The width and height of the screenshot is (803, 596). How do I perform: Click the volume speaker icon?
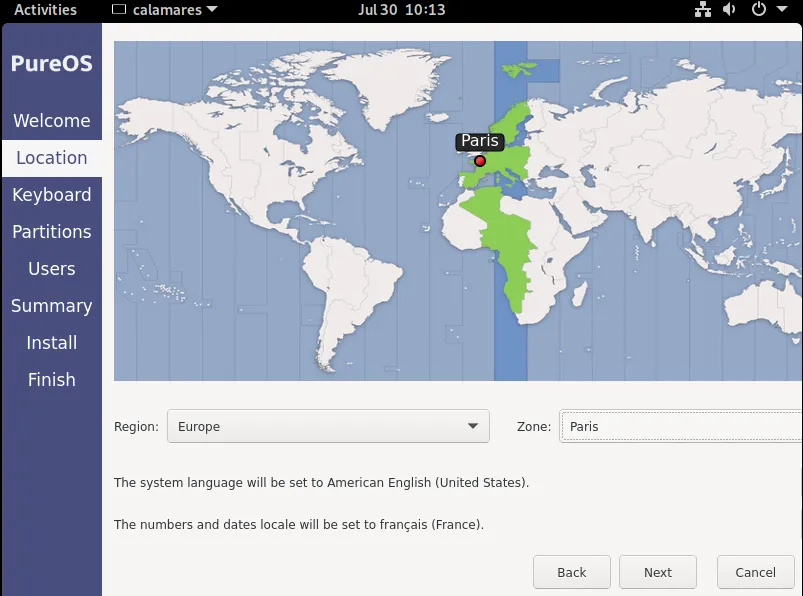coord(729,10)
